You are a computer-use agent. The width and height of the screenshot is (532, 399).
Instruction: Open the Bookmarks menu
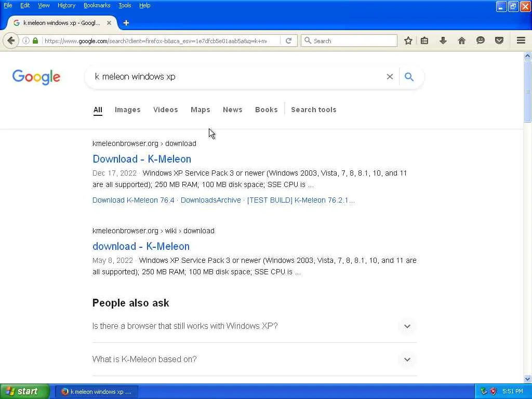click(x=97, y=5)
